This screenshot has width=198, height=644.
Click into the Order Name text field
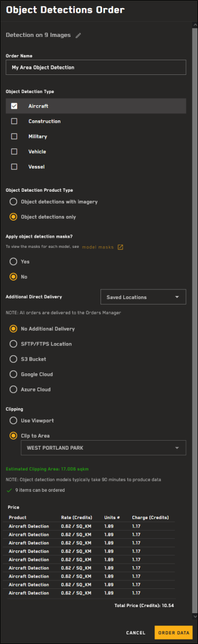coord(96,67)
